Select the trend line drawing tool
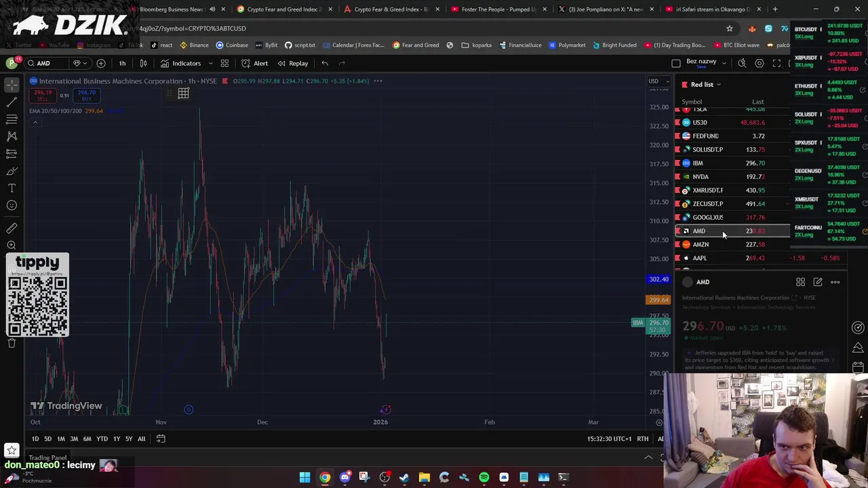 pyautogui.click(x=12, y=102)
